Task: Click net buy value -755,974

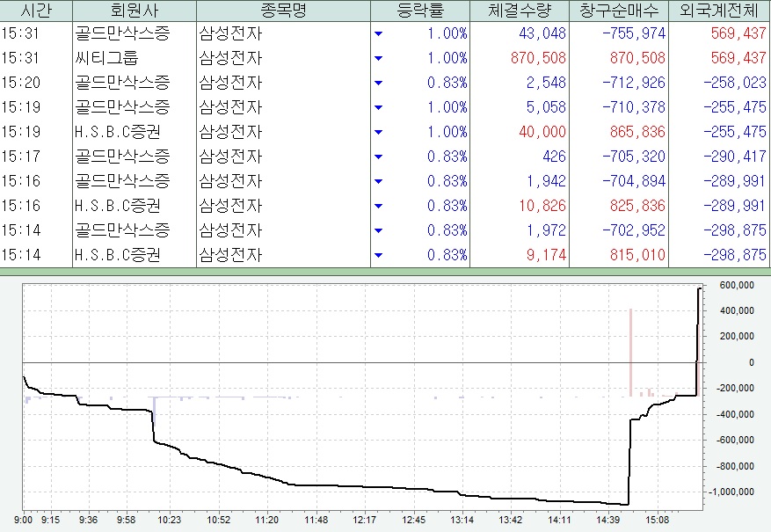Action: point(633,33)
